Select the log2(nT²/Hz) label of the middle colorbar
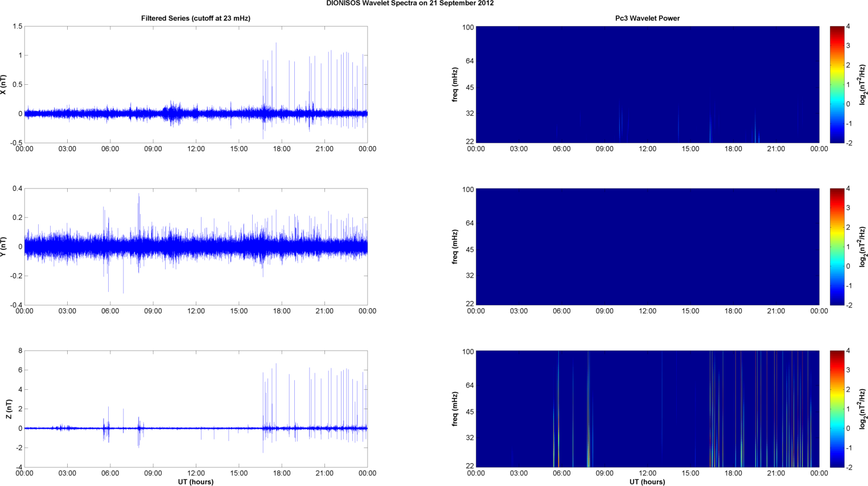Screen dimensions: 868x486 (x=863, y=246)
